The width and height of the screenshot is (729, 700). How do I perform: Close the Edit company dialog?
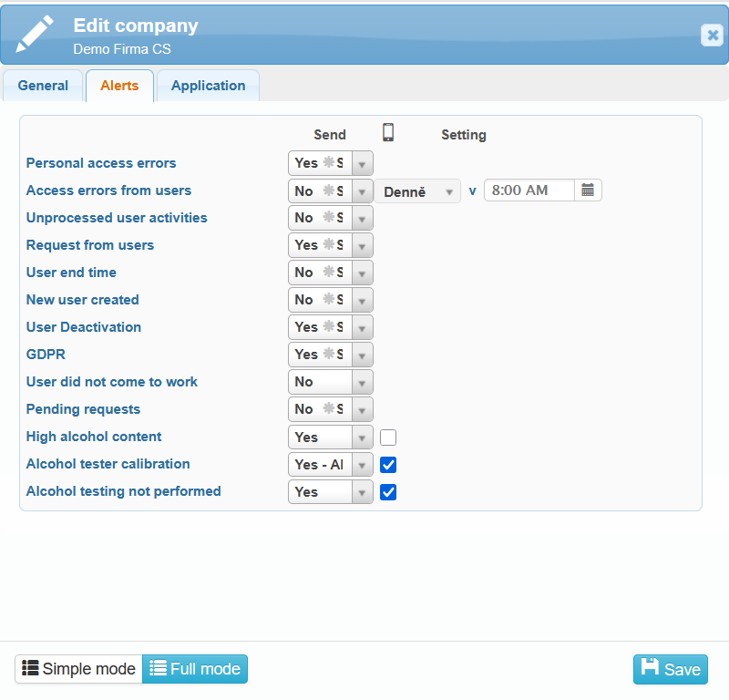[712, 35]
